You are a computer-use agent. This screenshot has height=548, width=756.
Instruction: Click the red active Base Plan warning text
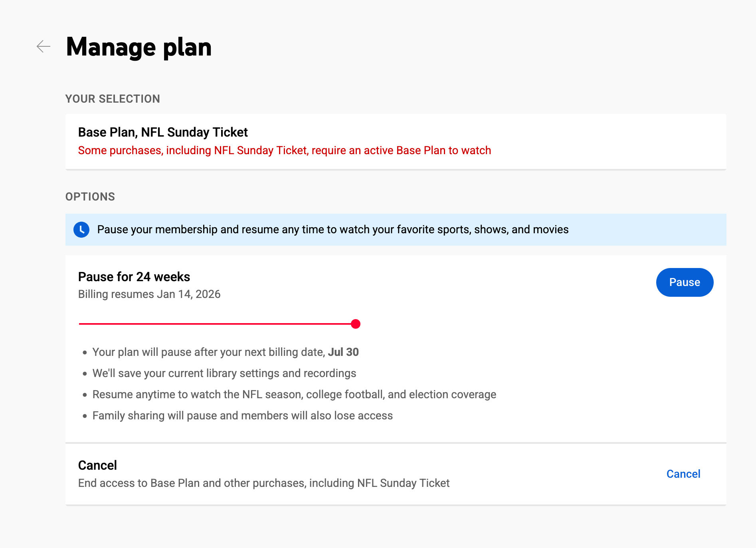click(x=285, y=151)
